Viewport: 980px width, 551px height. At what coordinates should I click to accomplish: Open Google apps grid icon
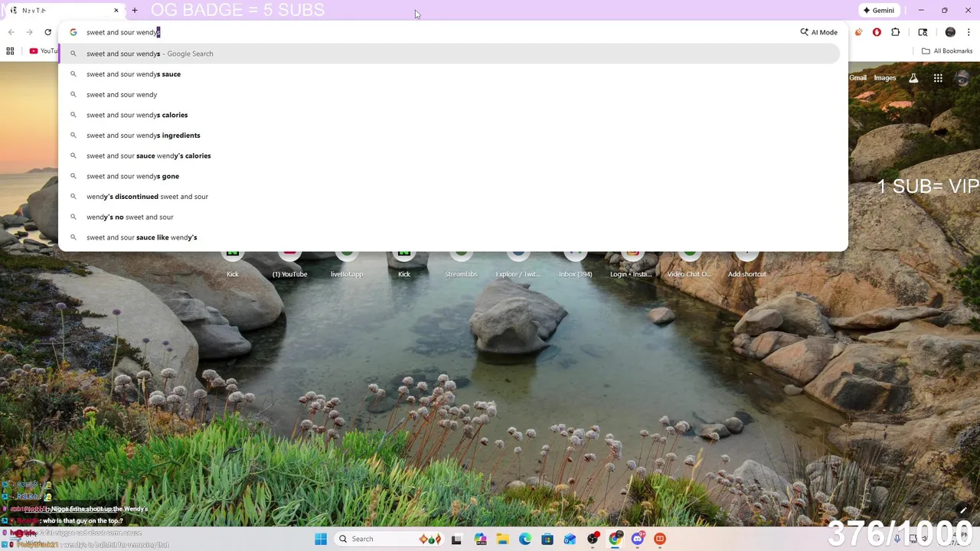coord(938,78)
